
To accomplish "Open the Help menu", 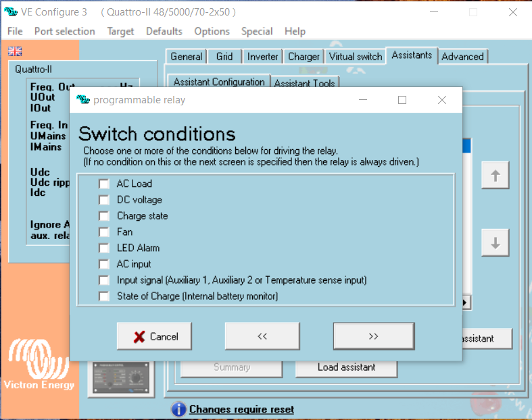I will (295, 31).
